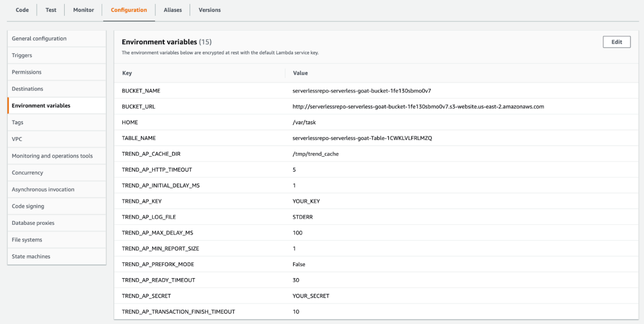The width and height of the screenshot is (644, 324).
Task: Switch to the Code tab
Action: coord(22,10)
